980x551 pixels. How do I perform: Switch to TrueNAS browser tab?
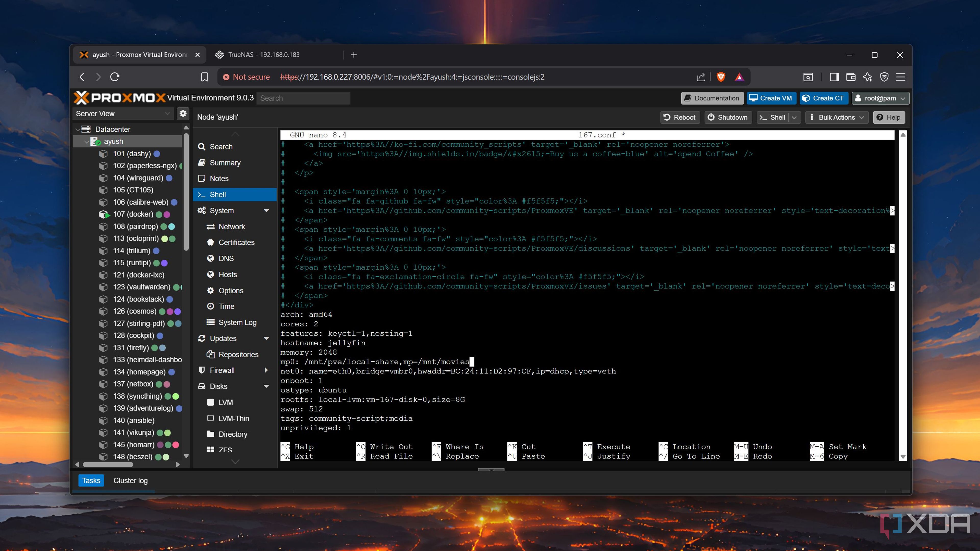click(276, 55)
